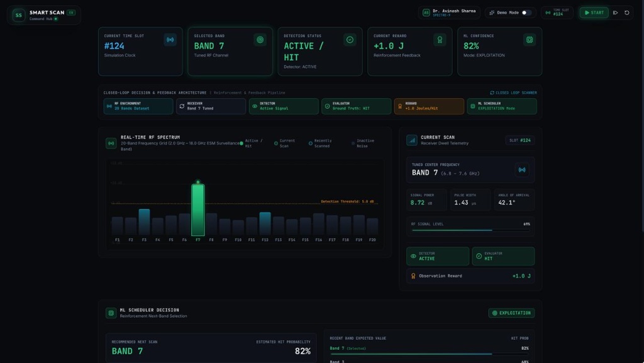Click the award icon in Current Reward card
This screenshot has height=363, width=644.
[440, 40]
